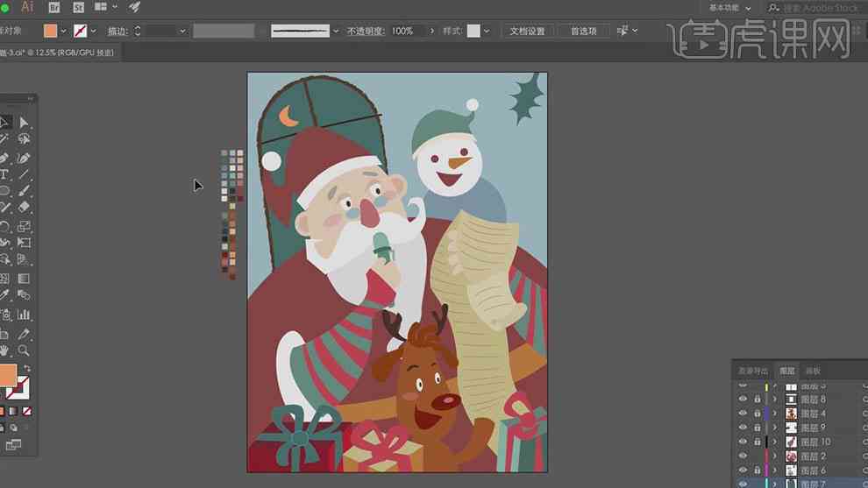Viewport: 868px width, 488px height.
Task: Select the document tab at 12.5% RGB
Action: click(58, 53)
